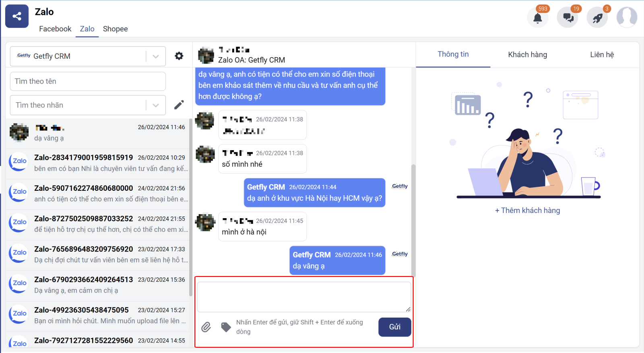Focus the message compose text area
The width and height of the screenshot is (644, 353).
pyautogui.click(x=304, y=297)
